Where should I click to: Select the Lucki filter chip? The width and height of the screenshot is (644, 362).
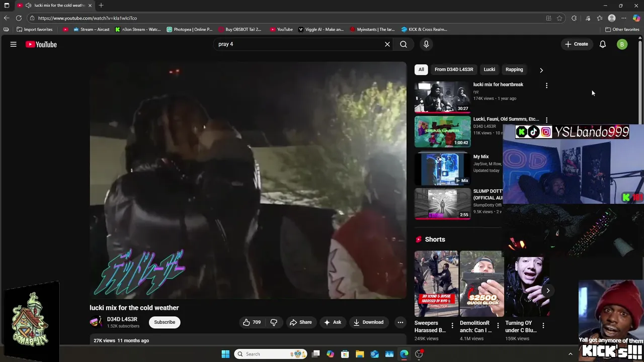point(490,69)
